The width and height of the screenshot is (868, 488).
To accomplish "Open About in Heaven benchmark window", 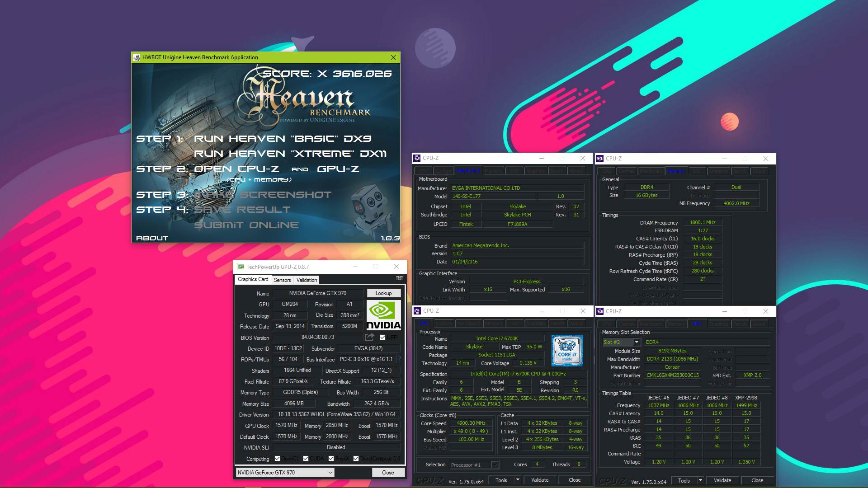I will click(152, 238).
